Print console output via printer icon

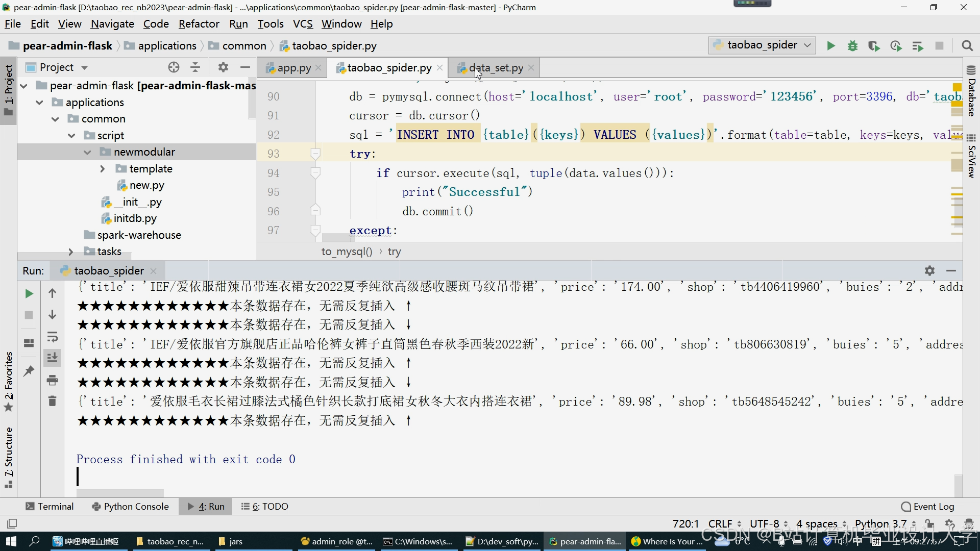pyautogui.click(x=52, y=380)
